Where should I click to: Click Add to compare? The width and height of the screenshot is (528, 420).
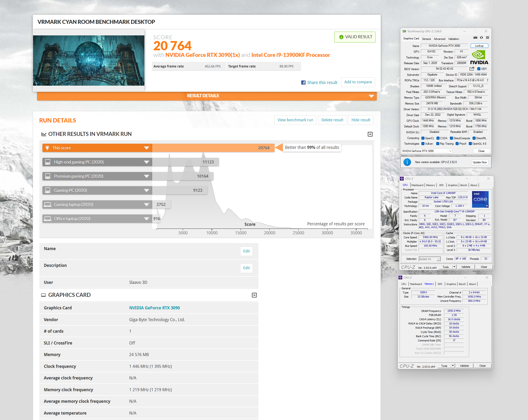click(x=358, y=82)
